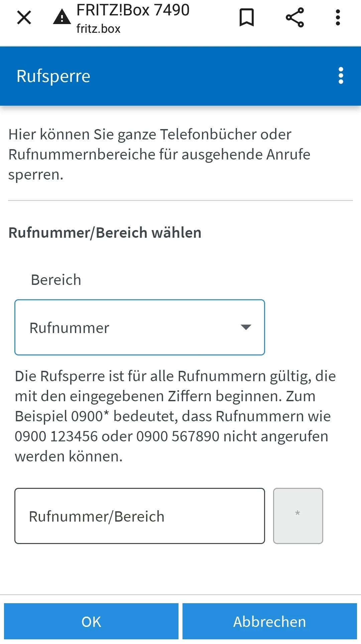This screenshot has height=644, width=361.
Task: Tap the fritz.box address text
Action: point(98,29)
